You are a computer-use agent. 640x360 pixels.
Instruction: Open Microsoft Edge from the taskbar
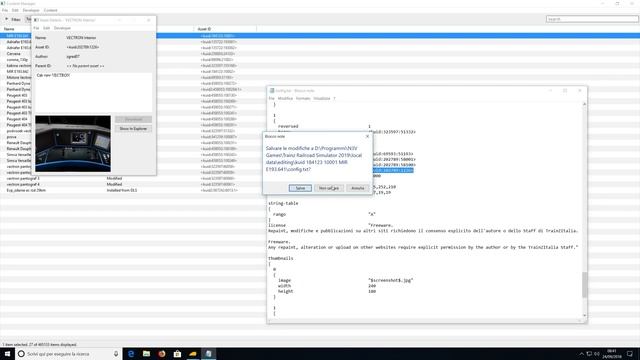pyautogui.click(x=131, y=353)
